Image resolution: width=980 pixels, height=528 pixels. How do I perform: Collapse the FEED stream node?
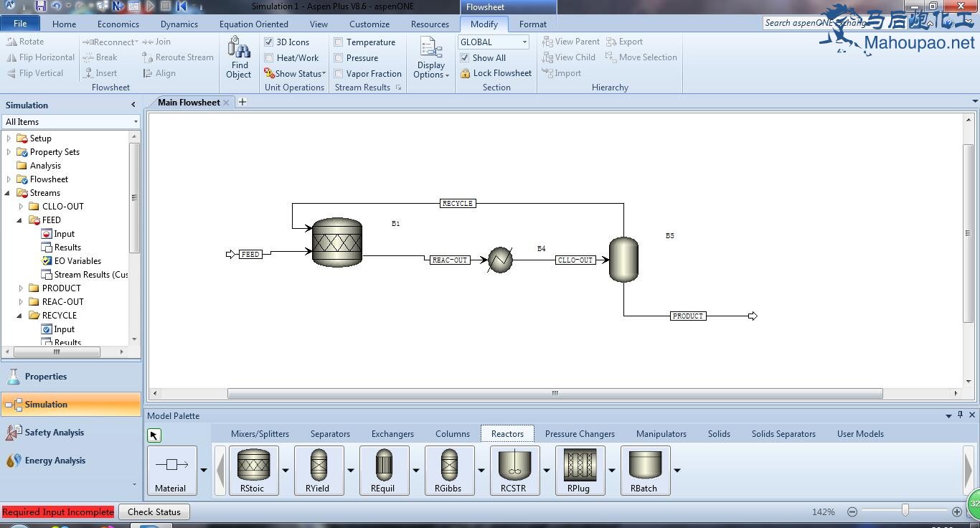(x=21, y=220)
